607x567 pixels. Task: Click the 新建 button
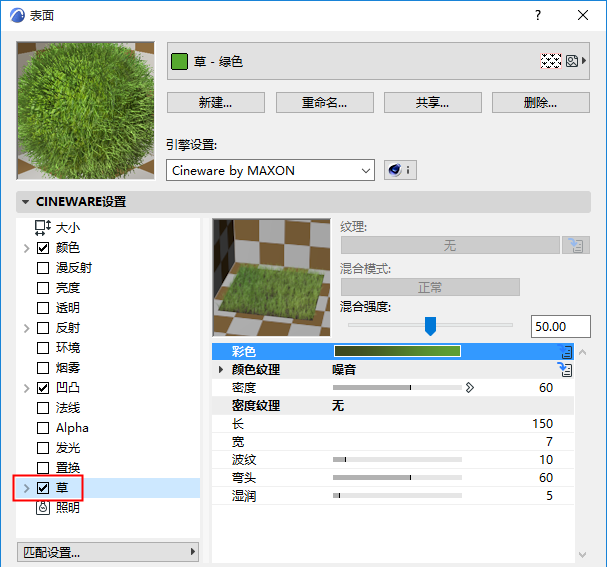[216, 103]
